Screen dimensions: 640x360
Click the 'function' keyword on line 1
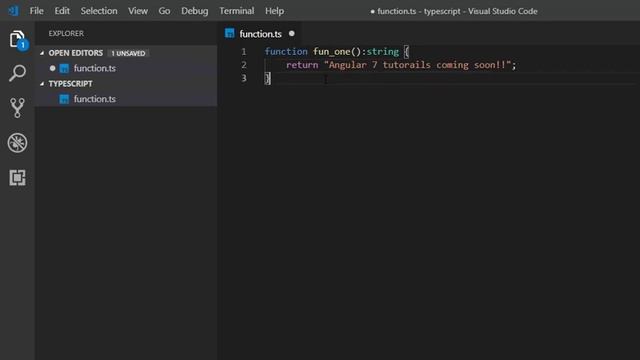pos(286,52)
